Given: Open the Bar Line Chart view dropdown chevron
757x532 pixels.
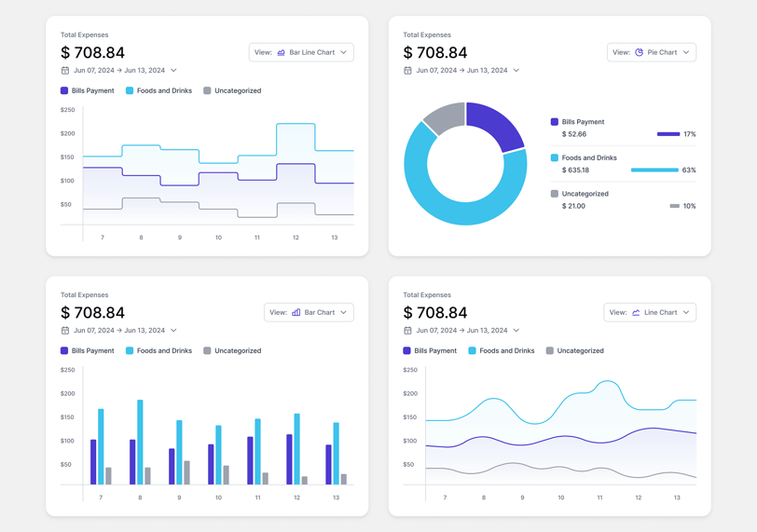Looking at the screenshot, I should tap(344, 52).
